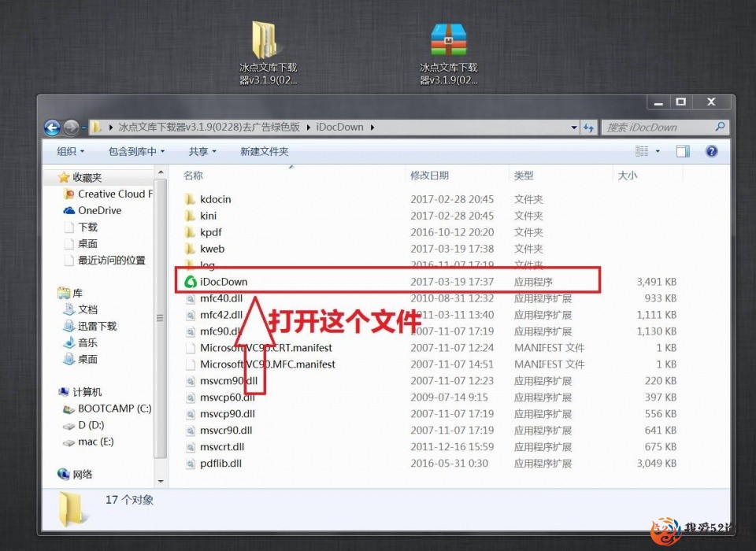This screenshot has height=551, width=756.
Task: Click sidebar scrollbar up arrow
Action: point(161,172)
